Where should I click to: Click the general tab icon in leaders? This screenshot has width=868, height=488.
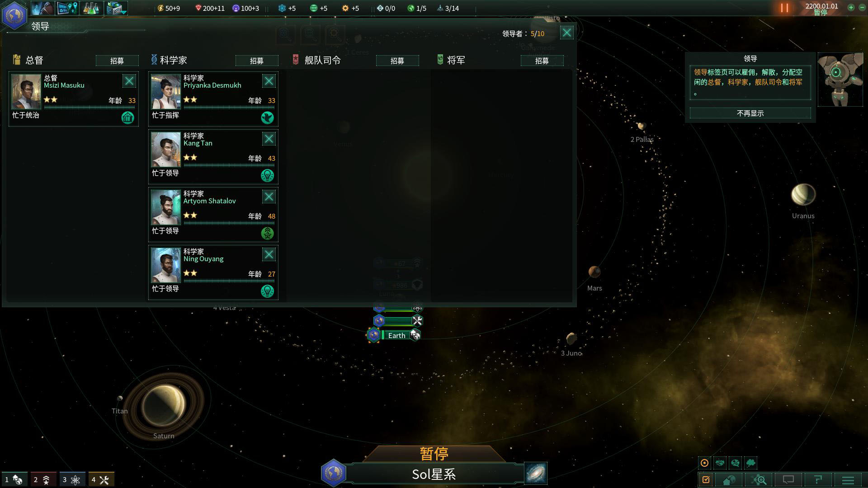(439, 60)
